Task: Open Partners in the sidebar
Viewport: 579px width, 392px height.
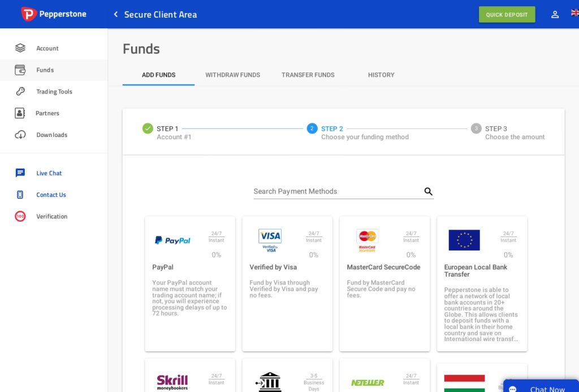Action: point(54,113)
